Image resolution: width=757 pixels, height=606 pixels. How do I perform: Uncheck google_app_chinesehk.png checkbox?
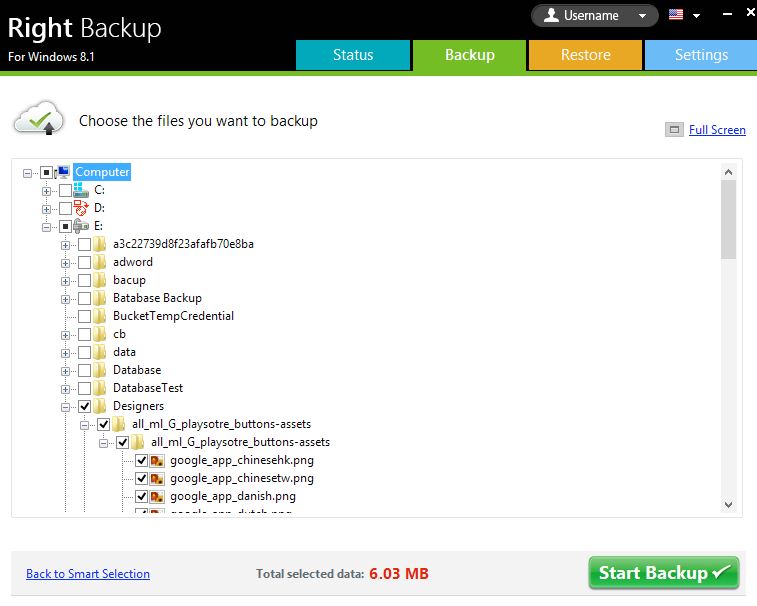141,461
